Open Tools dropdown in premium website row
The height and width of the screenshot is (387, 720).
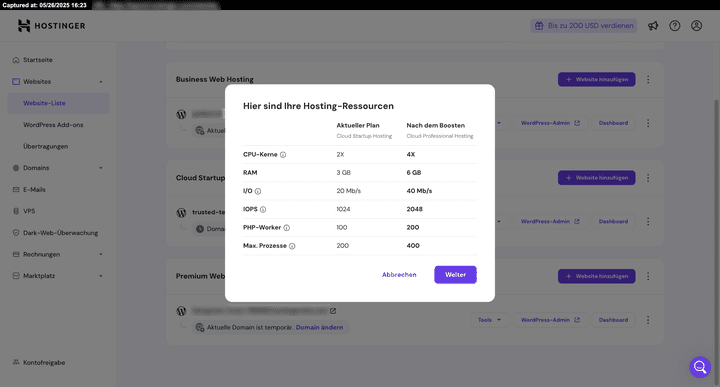[x=489, y=320]
